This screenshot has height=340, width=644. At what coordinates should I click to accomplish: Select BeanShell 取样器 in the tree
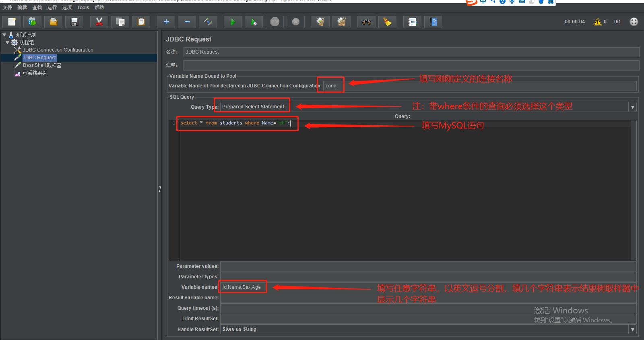pyautogui.click(x=42, y=65)
